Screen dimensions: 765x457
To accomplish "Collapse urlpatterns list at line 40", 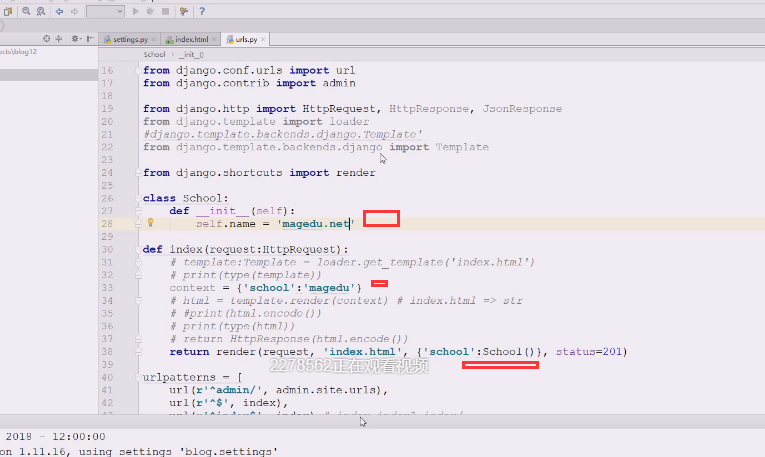I will pyautogui.click(x=139, y=377).
